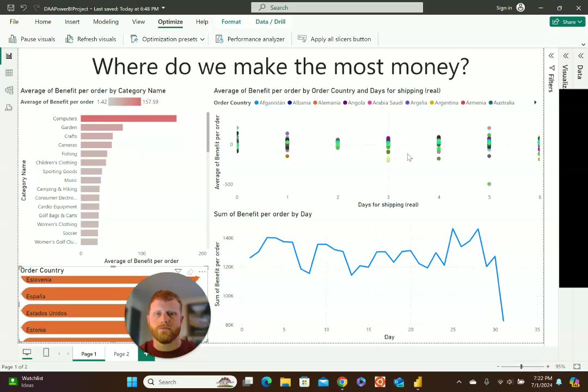Open Model view icon in left sidebar

pos(9,90)
